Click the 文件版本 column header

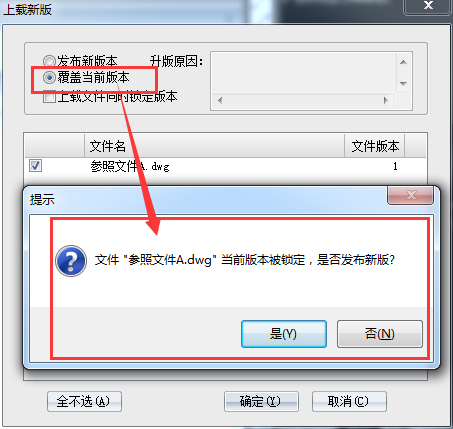coord(375,146)
